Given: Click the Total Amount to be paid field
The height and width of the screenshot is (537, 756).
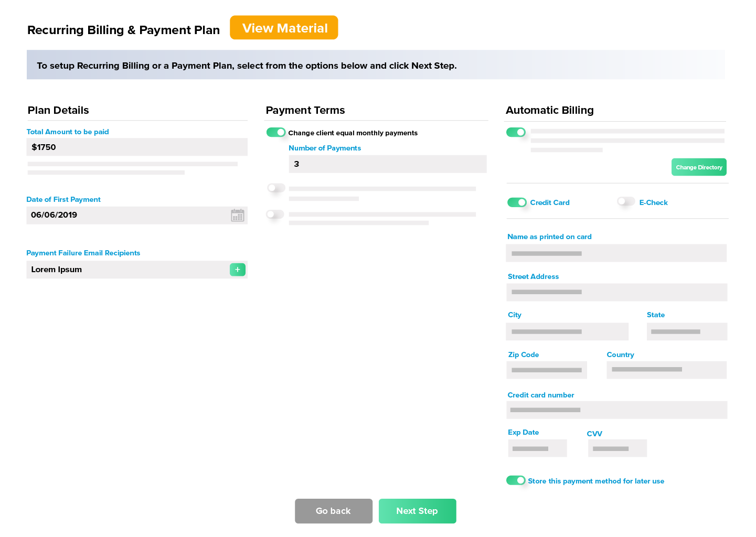Looking at the screenshot, I should click(x=136, y=147).
